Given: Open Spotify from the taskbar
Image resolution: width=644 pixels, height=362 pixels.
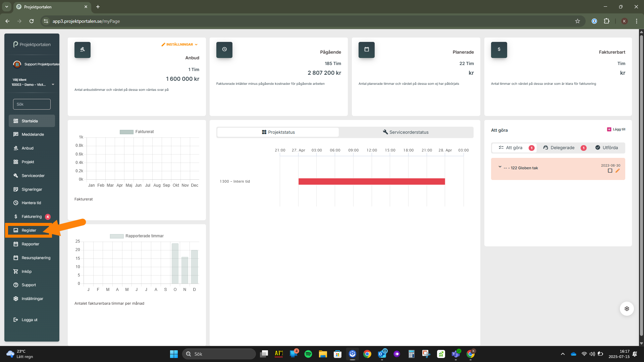Looking at the screenshot, I should pos(308,354).
